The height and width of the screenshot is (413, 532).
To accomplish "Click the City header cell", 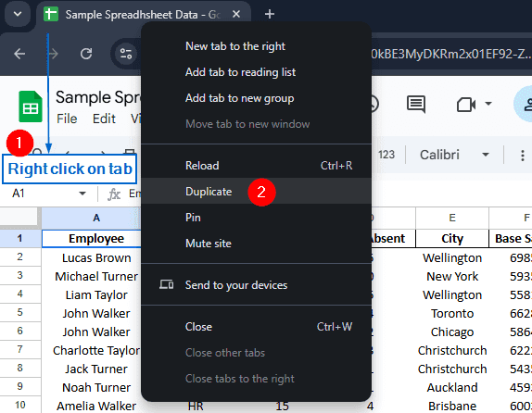I will [x=452, y=238].
